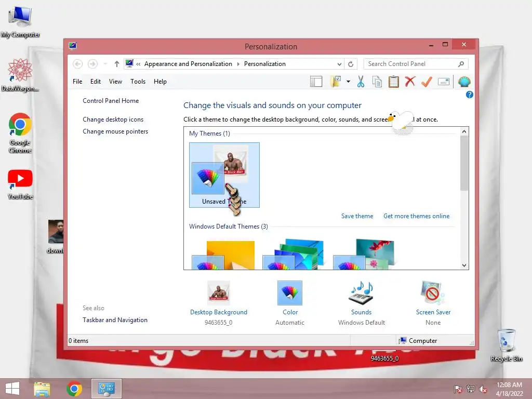Viewport: 532px width, 399px height.
Task: Select the flowers default theme
Action: [x=364, y=255]
